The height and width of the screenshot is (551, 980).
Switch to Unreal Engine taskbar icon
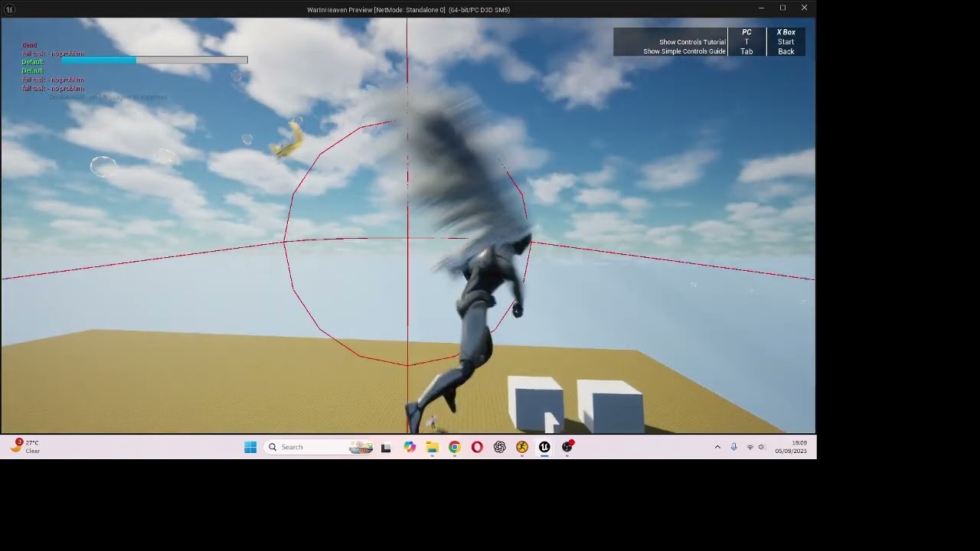(544, 447)
